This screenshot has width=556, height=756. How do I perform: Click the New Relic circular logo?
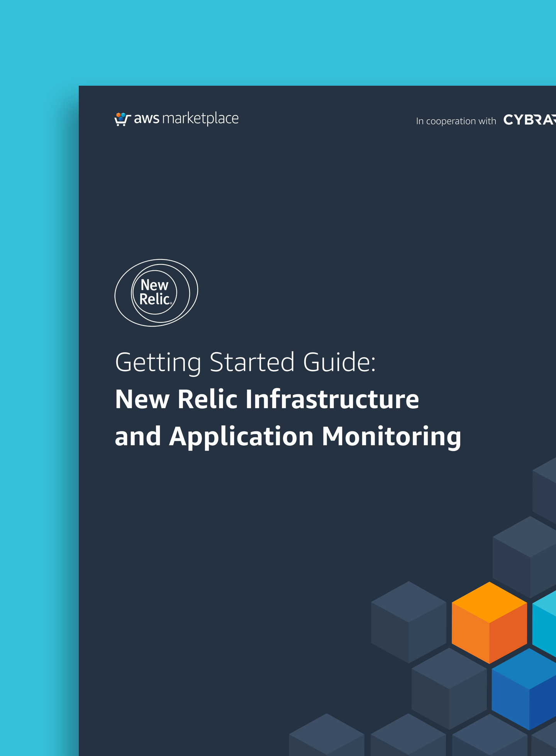pyautogui.click(x=156, y=293)
